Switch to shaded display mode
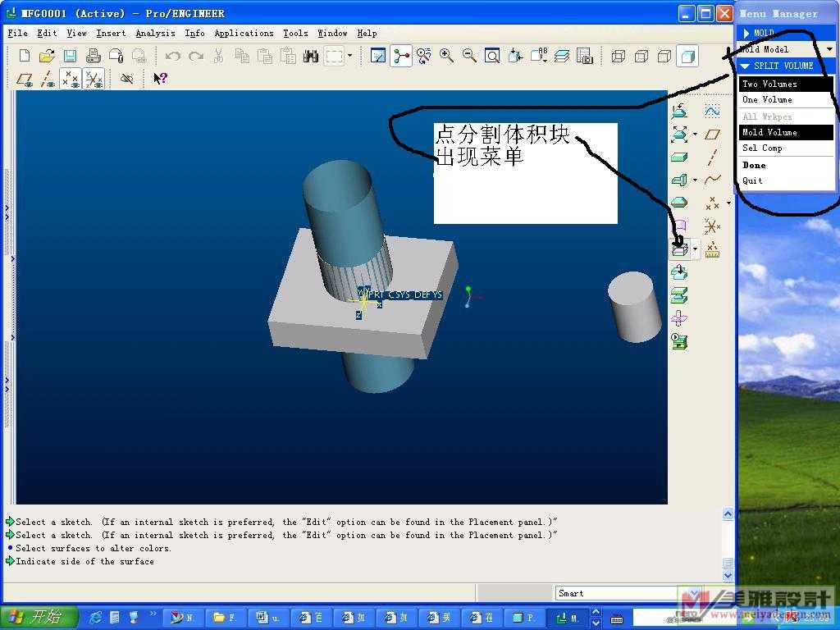This screenshot has height=630, width=840. (687, 56)
